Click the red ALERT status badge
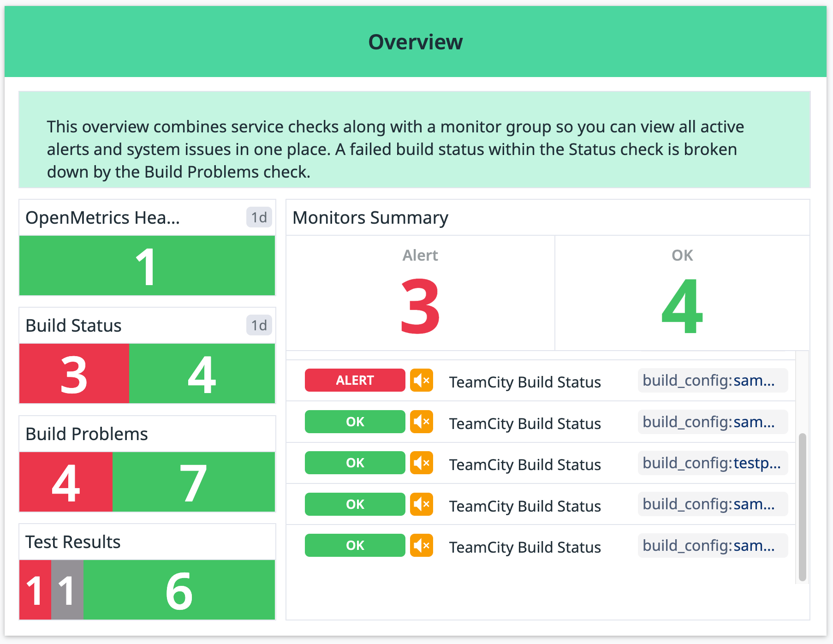 [x=354, y=380]
